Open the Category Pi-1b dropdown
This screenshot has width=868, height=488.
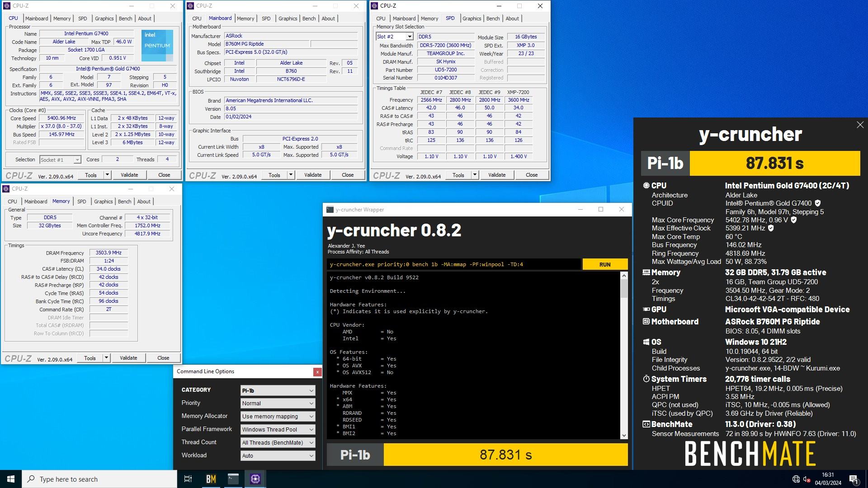tap(278, 390)
